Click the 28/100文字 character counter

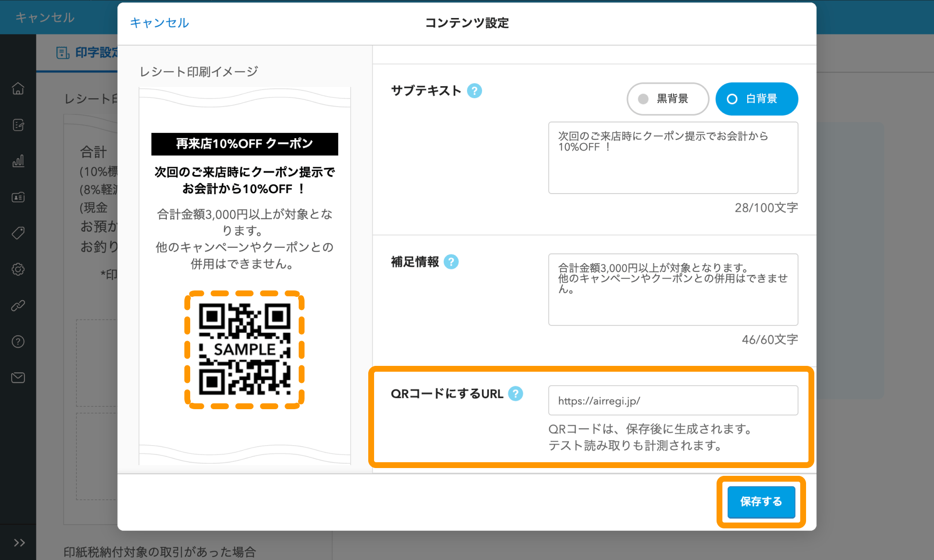(766, 208)
